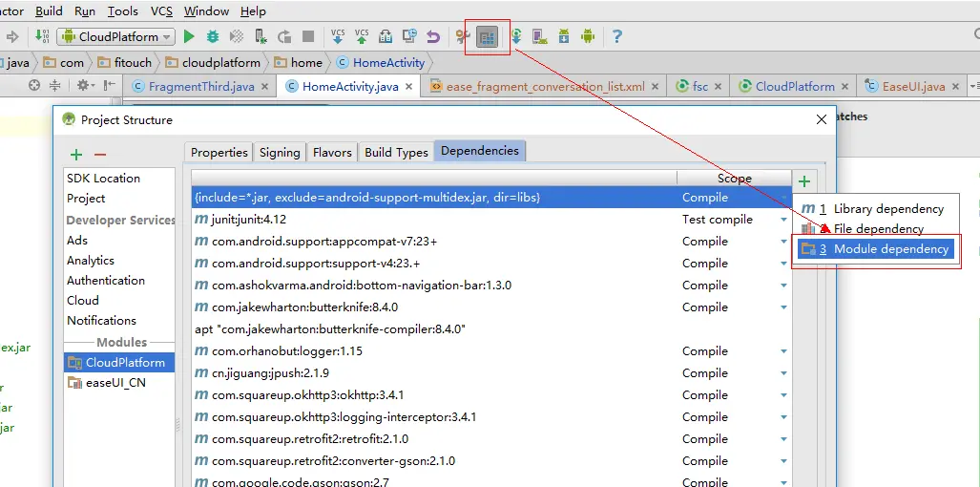
Task: Open the Tools menu
Action: click(122, 11)
